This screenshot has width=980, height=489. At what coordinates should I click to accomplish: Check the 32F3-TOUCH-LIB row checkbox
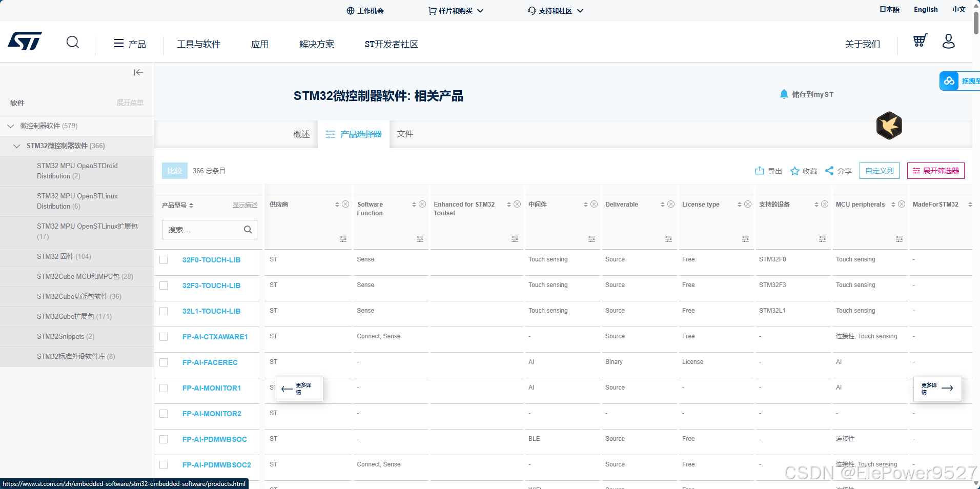(x=164, y=286)
